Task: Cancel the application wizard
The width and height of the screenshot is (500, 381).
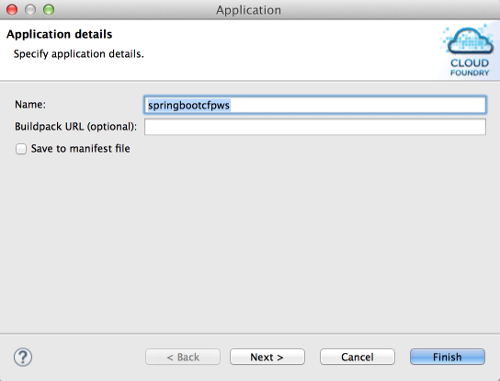Action: pos(357,357)
